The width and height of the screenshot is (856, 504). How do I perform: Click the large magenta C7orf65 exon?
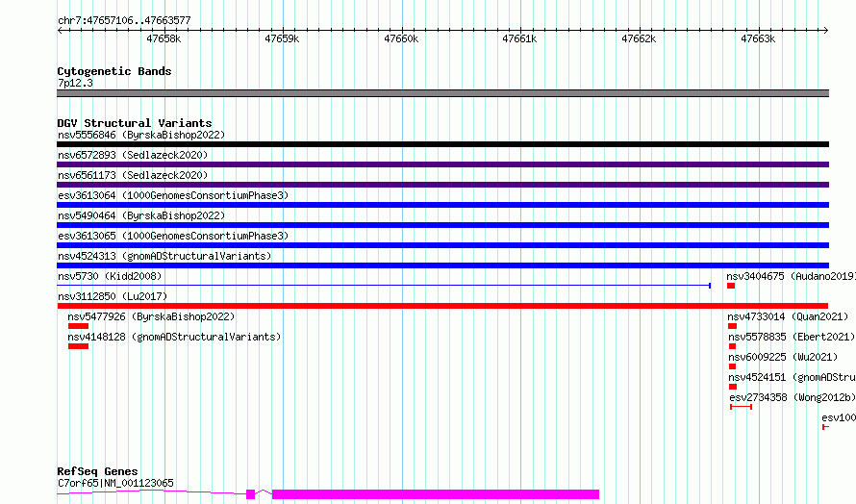(x=436, y=494)
